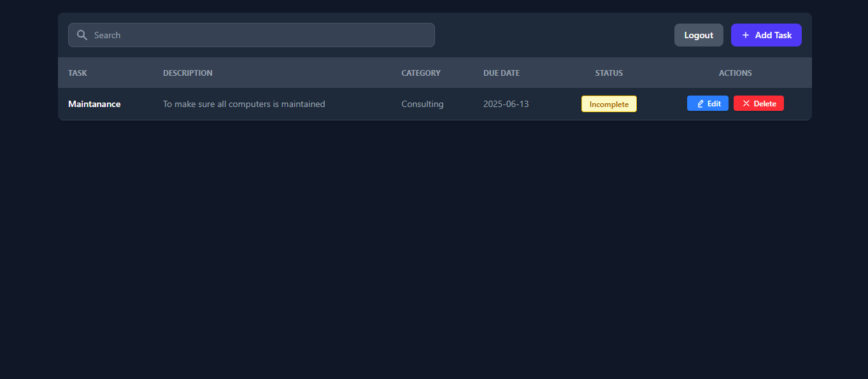Click the search magnifier icon

click(x=82, y=35)
